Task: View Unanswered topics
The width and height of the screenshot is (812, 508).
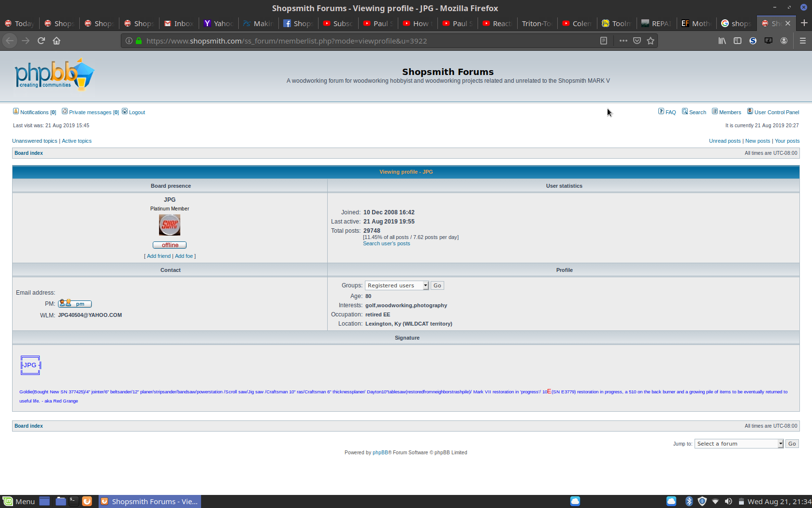Action: pyautogui.click(x=34, y=141)
